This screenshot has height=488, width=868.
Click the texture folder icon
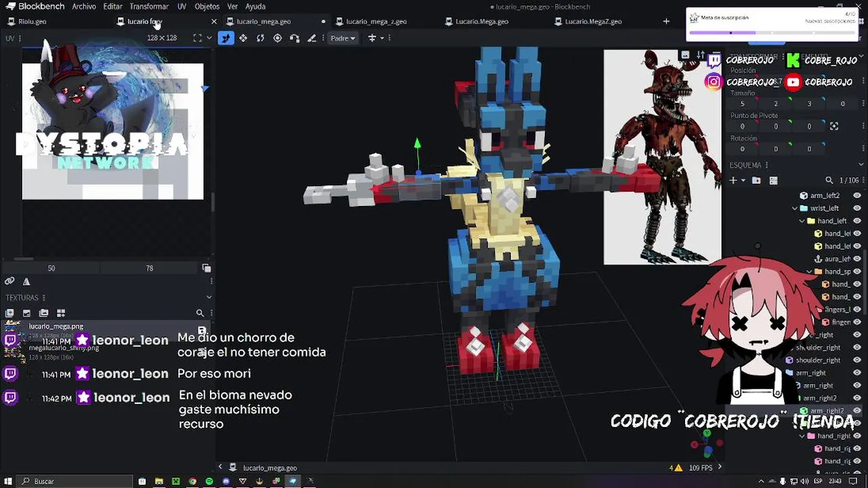pos(43,313)
